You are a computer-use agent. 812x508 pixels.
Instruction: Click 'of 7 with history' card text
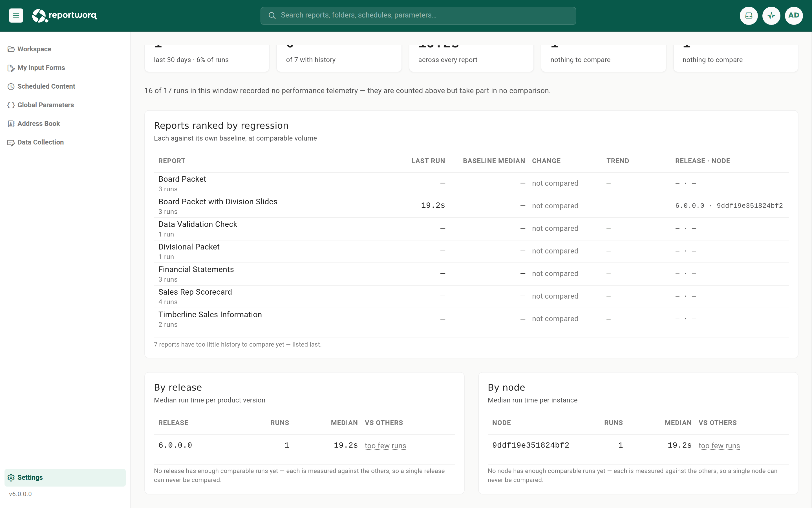(x=311, y=60)
